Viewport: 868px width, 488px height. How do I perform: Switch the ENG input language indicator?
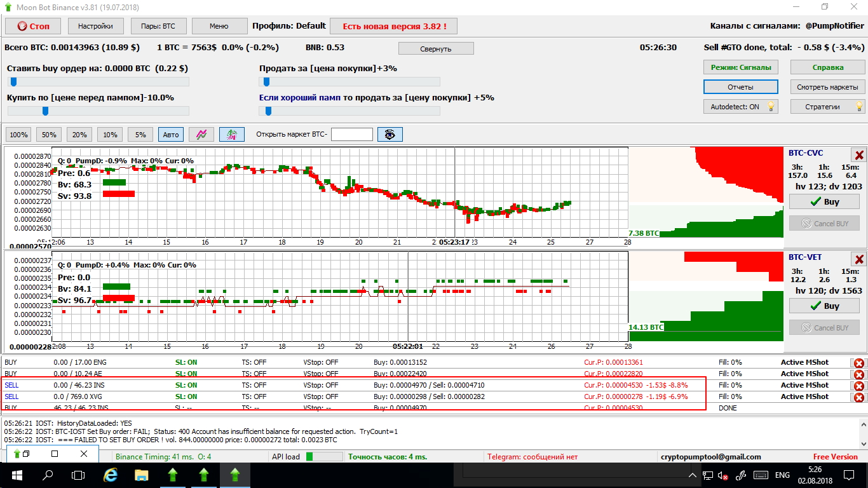782,475
